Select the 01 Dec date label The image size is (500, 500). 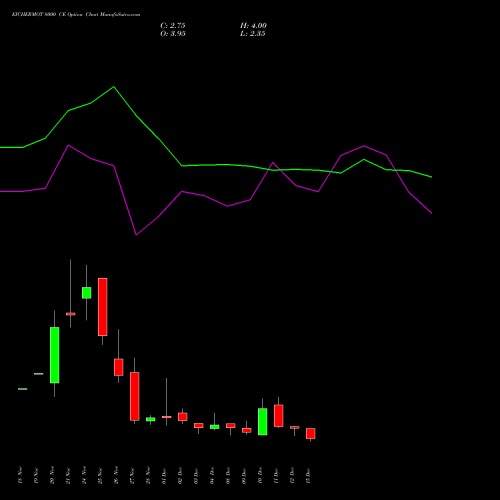point(164,475)
